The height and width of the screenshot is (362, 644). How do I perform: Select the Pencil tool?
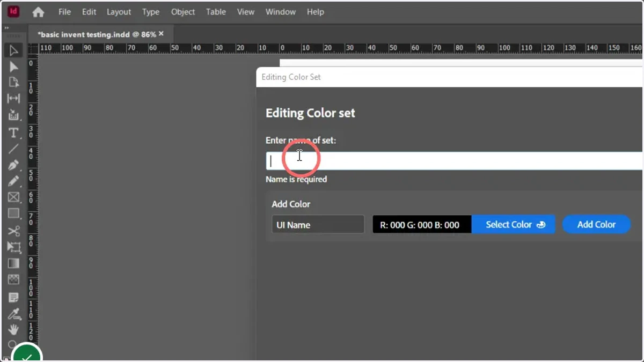13,181
